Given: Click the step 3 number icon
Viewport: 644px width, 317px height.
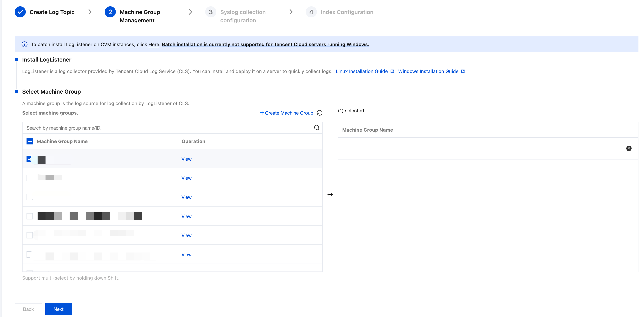Looking at the screenshot, I should [211, 12].
